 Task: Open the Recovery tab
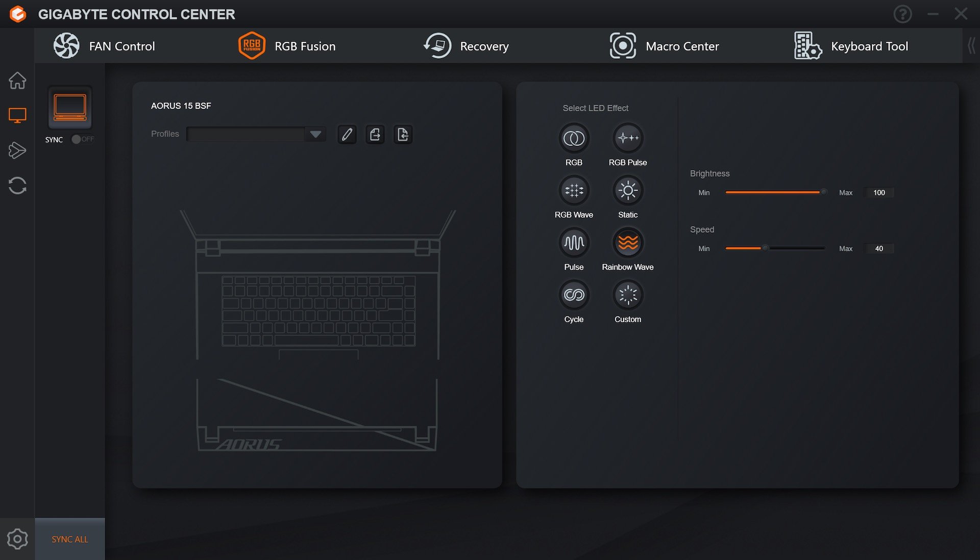(x=467, y=46)
